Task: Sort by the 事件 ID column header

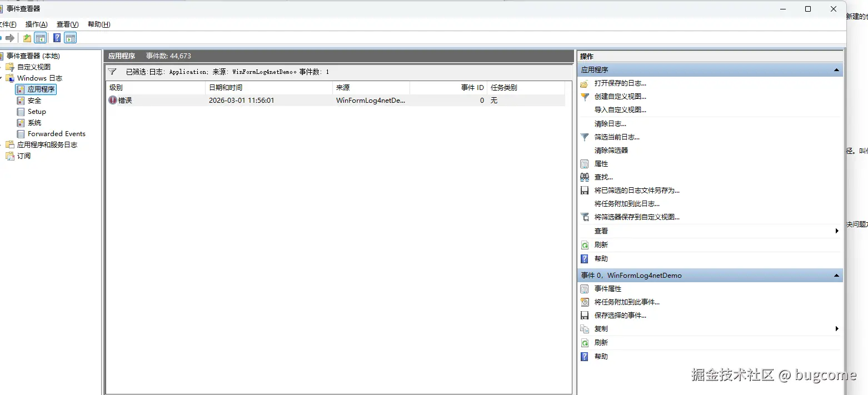Action: tap(448, 88)
